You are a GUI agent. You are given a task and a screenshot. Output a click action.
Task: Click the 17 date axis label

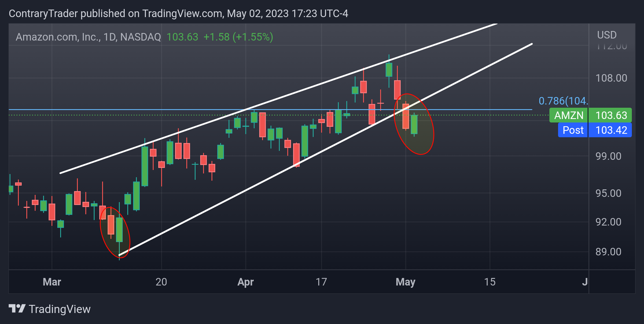[321, 282]
